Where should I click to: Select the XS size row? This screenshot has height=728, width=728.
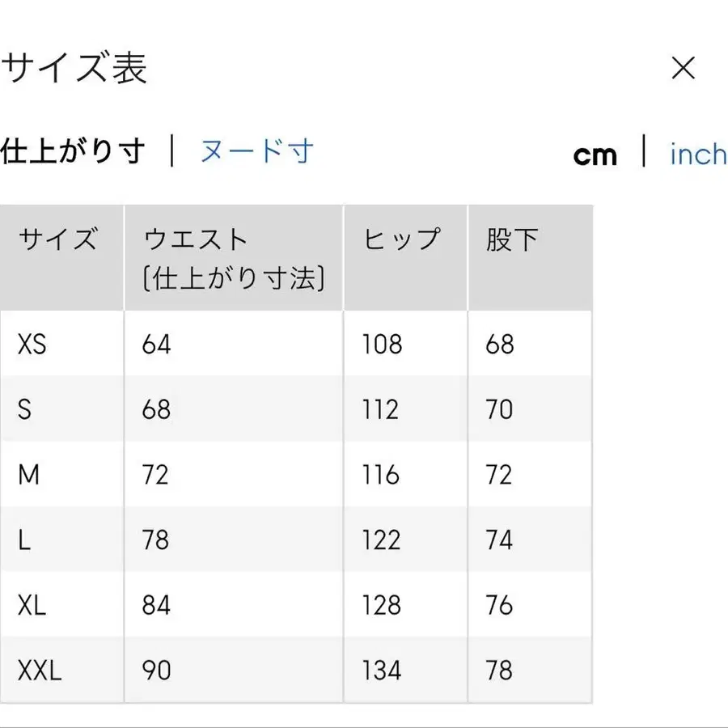coord(31,344)
